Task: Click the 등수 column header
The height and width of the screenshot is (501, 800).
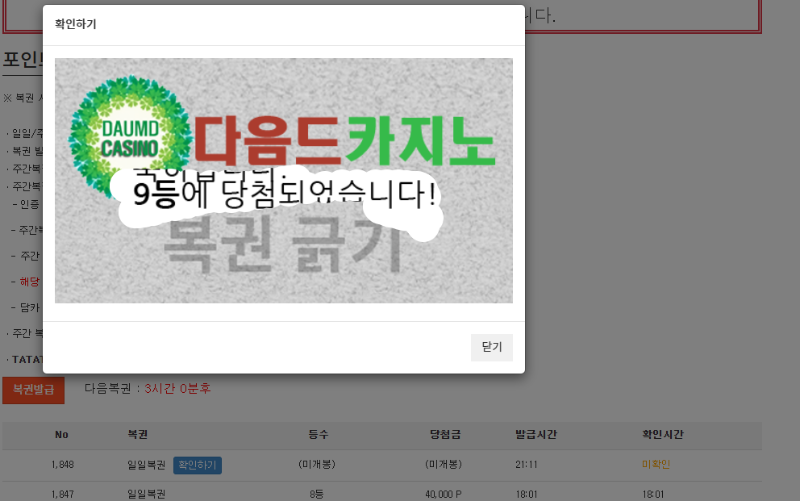Action: pos(318,435)
